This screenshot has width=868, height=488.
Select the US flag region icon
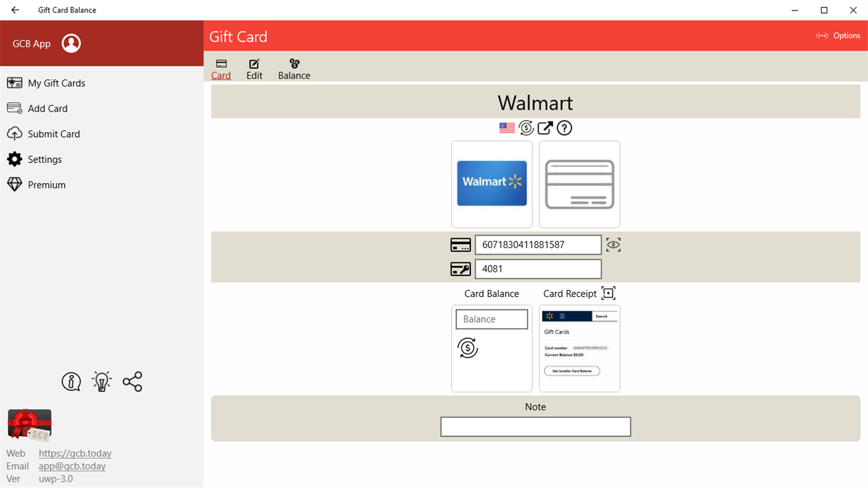click(x=507, y=127)
